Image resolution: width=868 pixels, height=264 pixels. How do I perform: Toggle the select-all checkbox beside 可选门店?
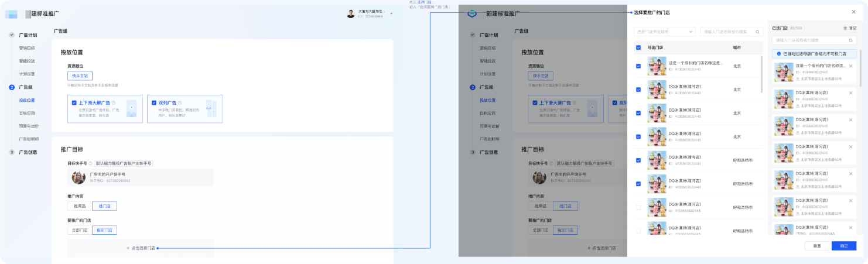click(638, 47)
